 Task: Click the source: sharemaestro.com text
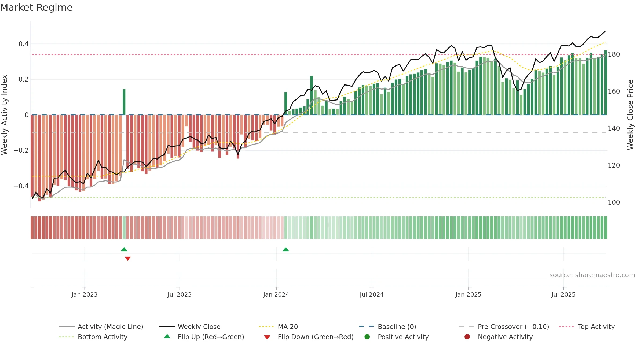592,275
